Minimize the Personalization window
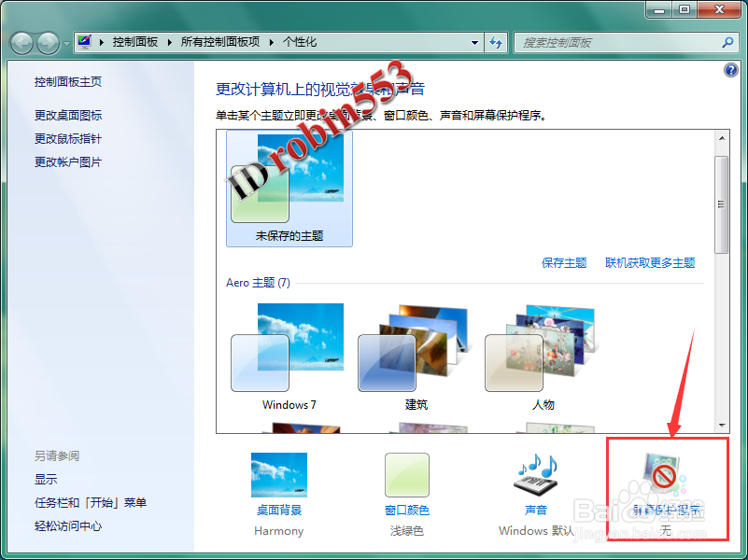This screenshot has height=560, width=748. [x=659, y=9]
